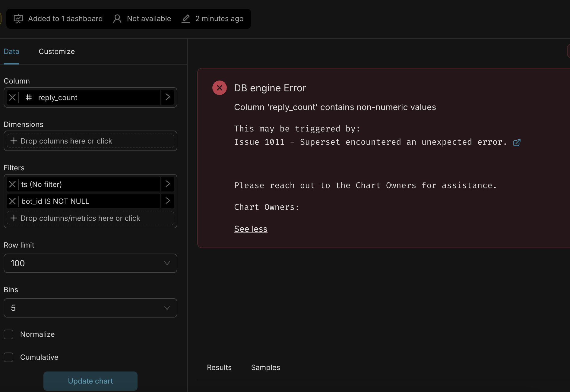
Task: Click the See less link
Action: tap(251, 229)
